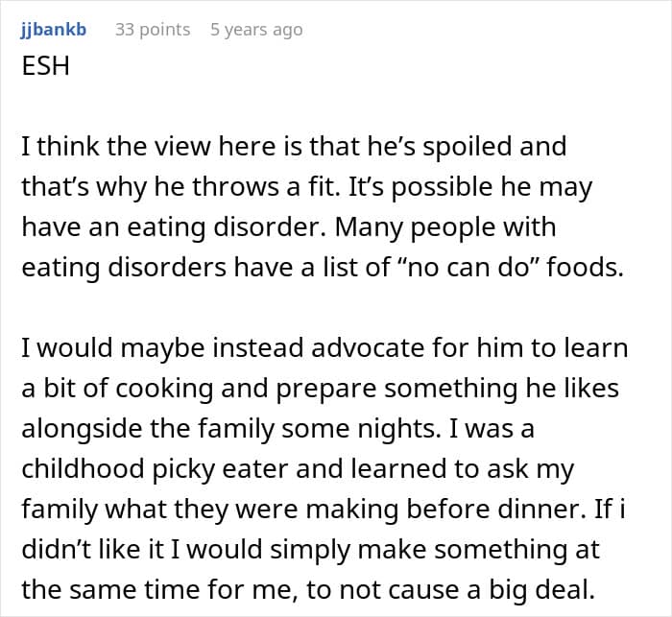
Task: Click the words "Many people with"
Action: [x=473, y=227]
